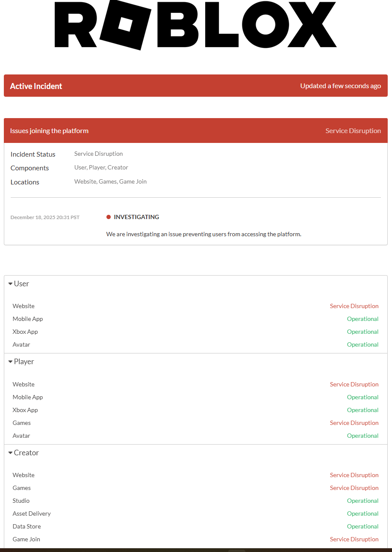This screenshot has height=552, width=392.
Task: Select the Data Store component row
Action: pyautogui.click(x=27, y=526)
